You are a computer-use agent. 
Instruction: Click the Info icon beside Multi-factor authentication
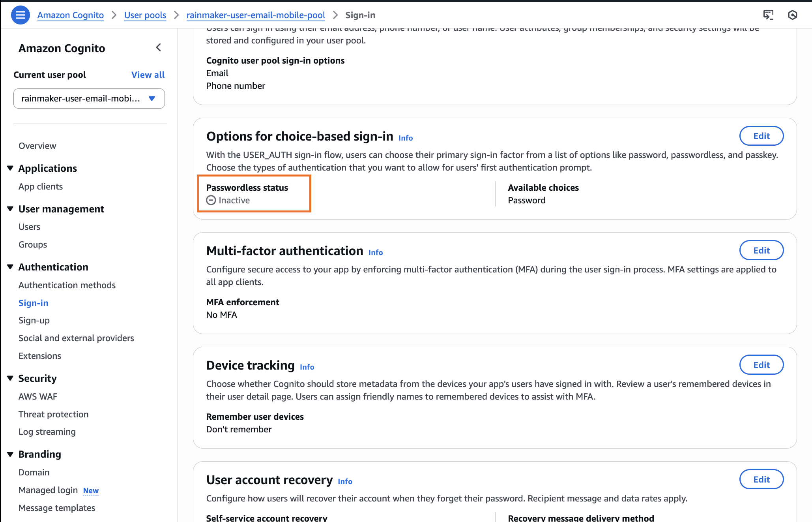pyautogui.click(x=375, y=252)
